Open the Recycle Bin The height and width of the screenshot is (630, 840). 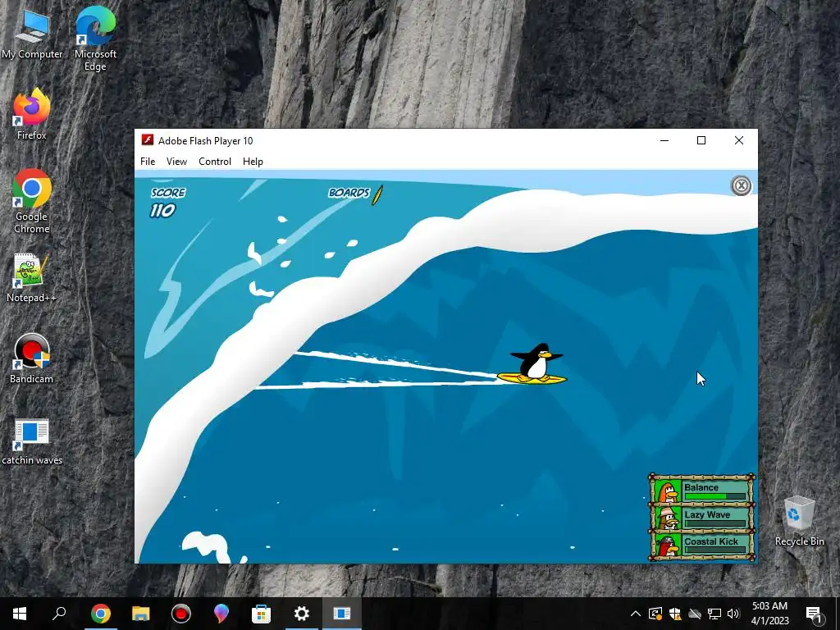click(799, 521)
